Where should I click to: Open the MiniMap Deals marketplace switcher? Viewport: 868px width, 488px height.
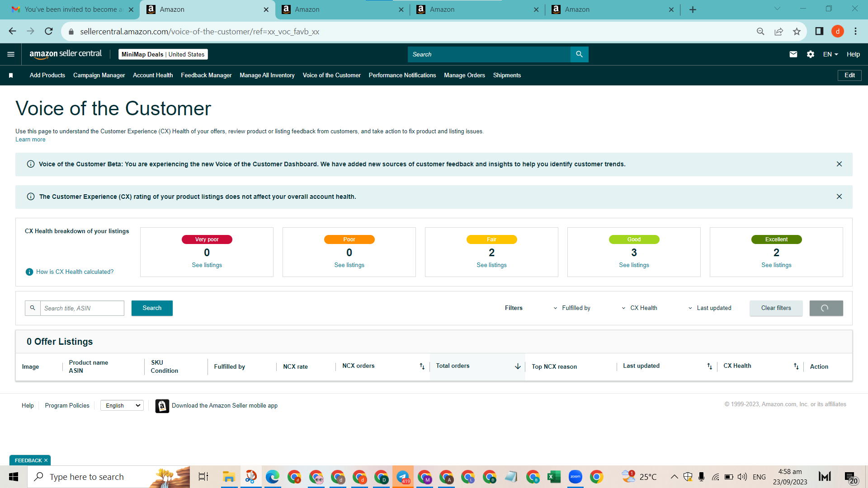point(163,54)
